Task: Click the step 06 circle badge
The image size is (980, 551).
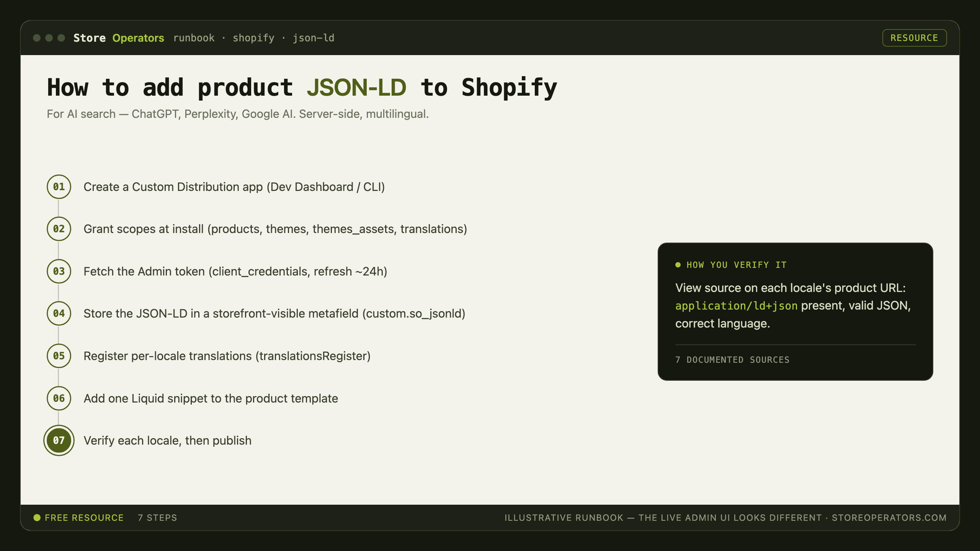Action: point(59,398)
